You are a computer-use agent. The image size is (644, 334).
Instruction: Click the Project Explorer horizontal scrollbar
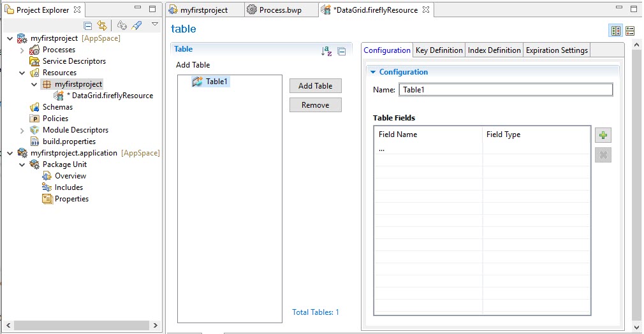[x=77, y=326]
